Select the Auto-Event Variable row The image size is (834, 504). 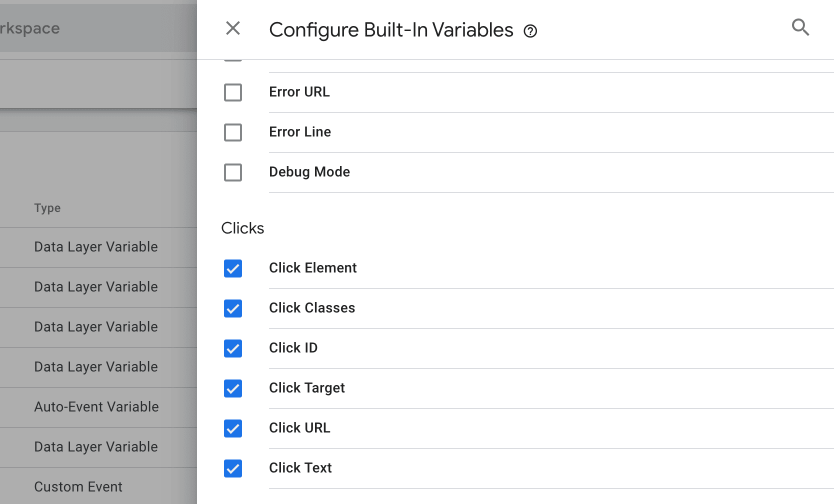[96, 407]
